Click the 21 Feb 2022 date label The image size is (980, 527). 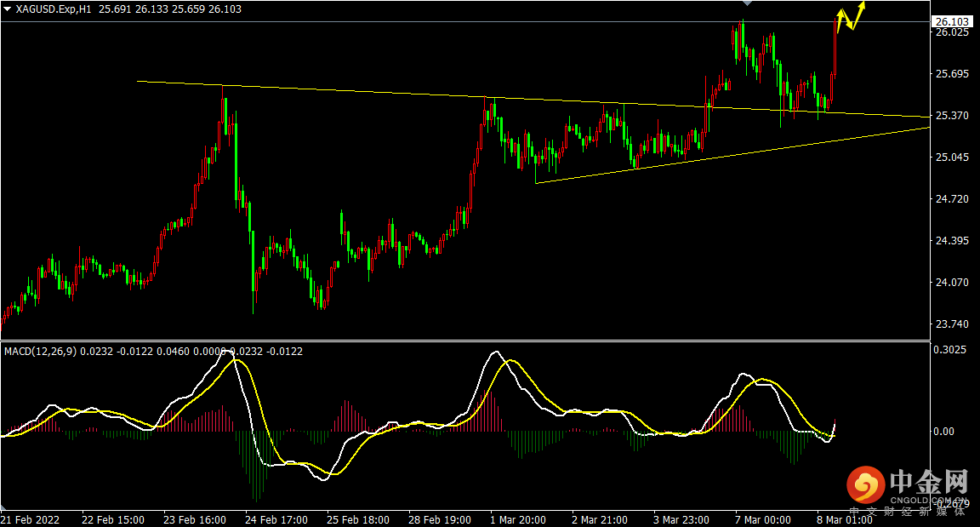point(31,520)
